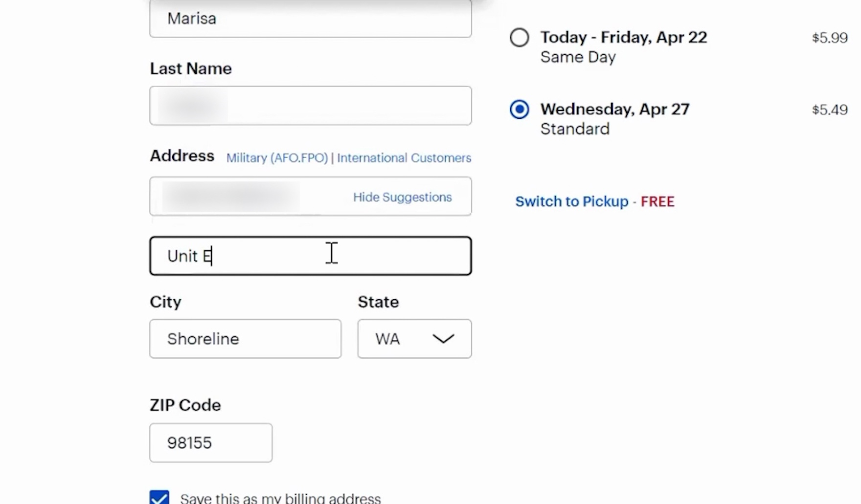Toggle 'Save this as my billing address' checkbox
The image size is (861, 504).
[x=159, y=498]
